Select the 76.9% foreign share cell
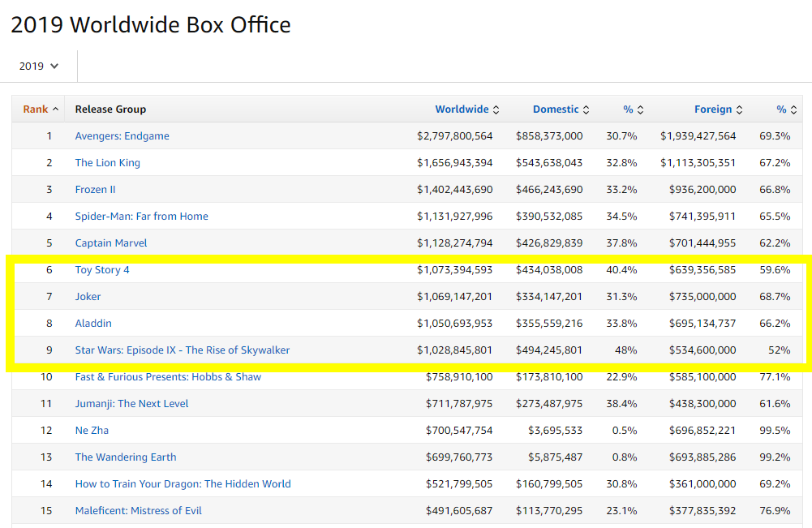The height and width of the screenshot is (528, 812). (775, 510)
